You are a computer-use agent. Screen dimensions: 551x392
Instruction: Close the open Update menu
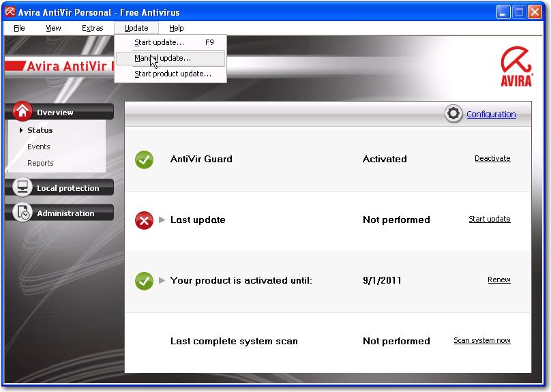pos(136,28)
